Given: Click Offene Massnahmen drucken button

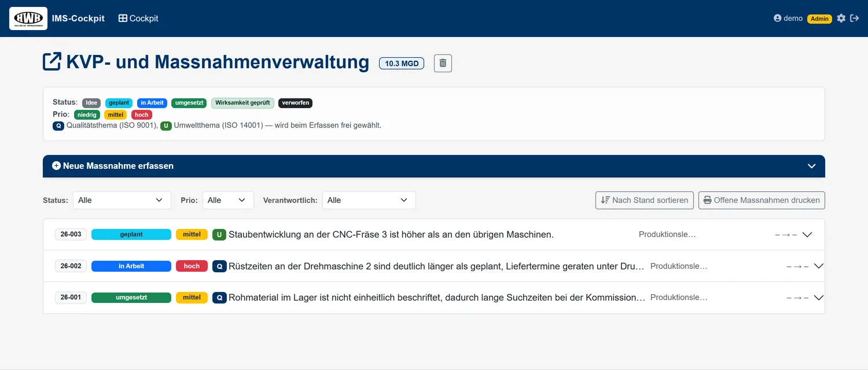Looking at the screenshot, I should pyautogui.click(x=762, y=200).
